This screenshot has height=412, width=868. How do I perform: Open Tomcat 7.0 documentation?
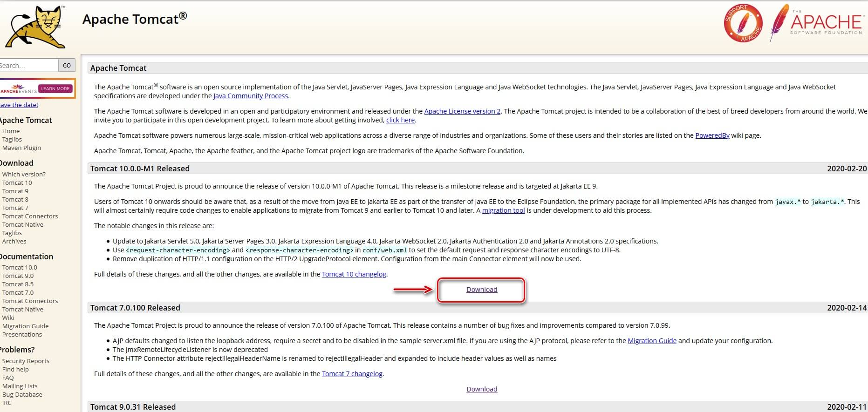click(x=18, y=292)
